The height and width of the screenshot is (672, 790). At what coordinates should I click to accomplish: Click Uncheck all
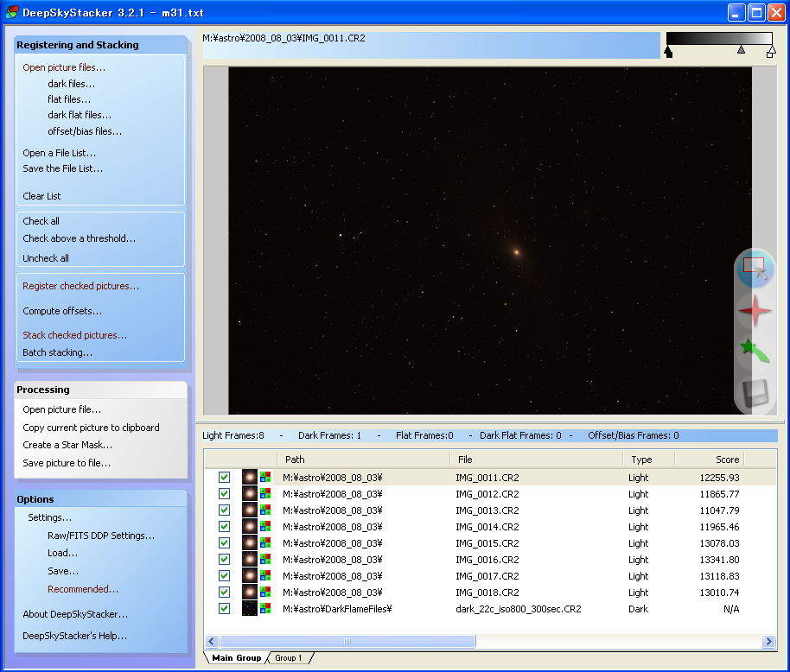pos(45,257)
